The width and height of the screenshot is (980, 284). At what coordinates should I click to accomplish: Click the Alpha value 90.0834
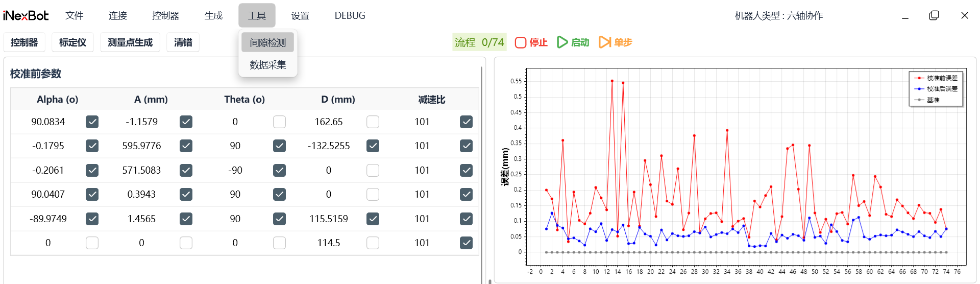coord(48,122)
